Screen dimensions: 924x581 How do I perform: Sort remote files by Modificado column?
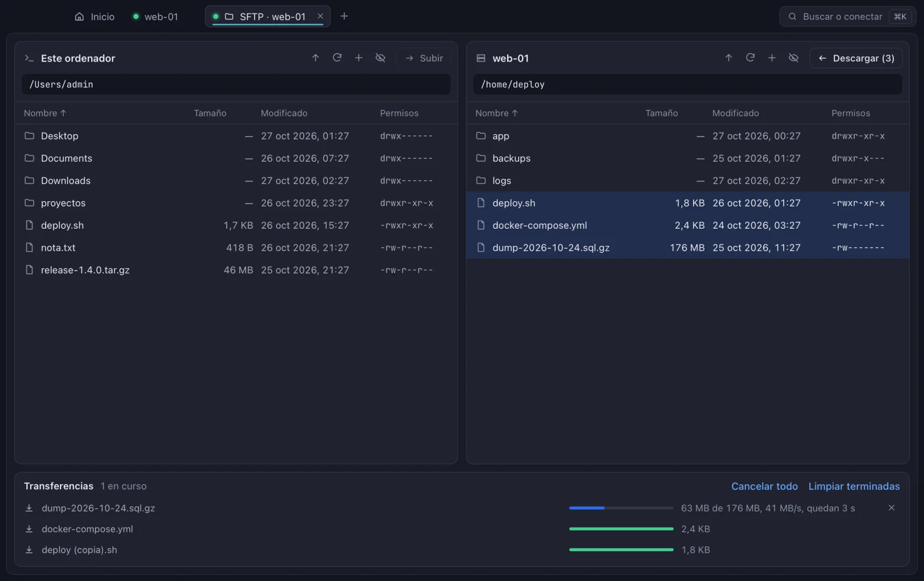(735, 113)
